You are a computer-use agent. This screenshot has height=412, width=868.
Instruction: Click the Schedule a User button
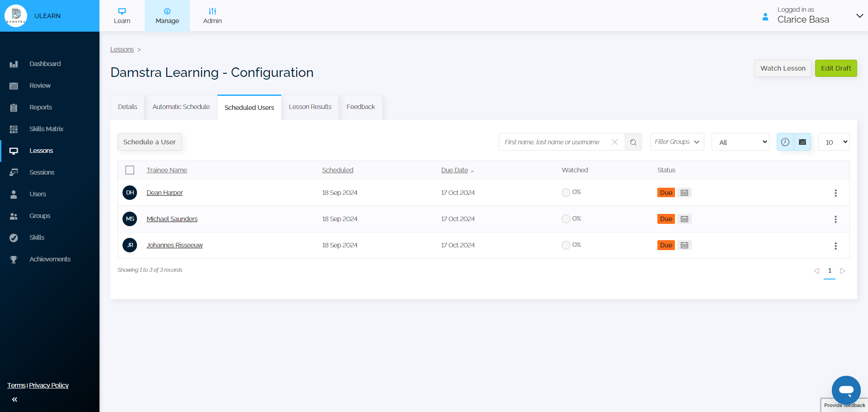[x=149, y=142]
